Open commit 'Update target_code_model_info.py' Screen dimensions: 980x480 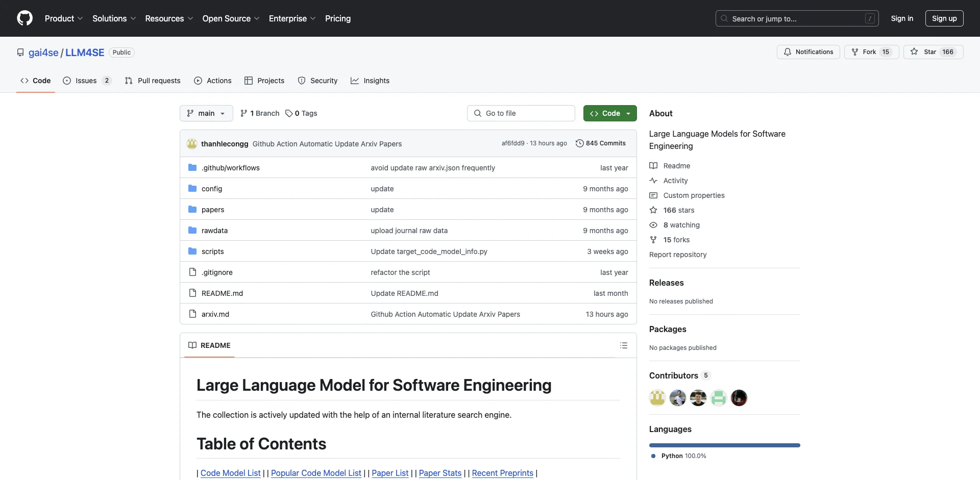tap(429, 251)
